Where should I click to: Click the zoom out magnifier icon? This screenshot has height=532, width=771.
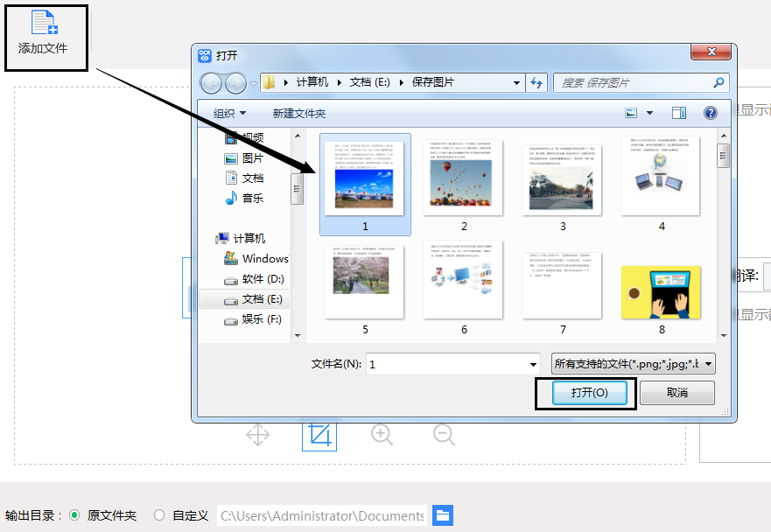pyautogui.click(x=444, y=435)
